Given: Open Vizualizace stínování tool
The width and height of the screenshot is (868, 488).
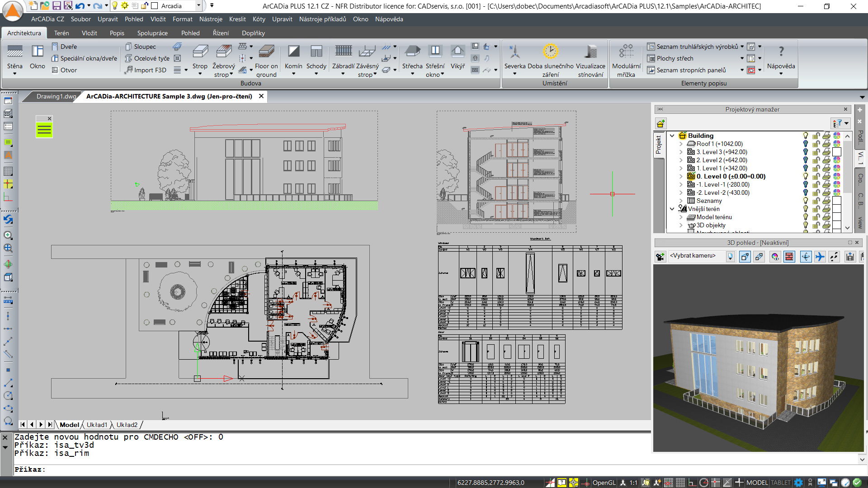Looking at the screenshot, I should (x=590, y=60).
